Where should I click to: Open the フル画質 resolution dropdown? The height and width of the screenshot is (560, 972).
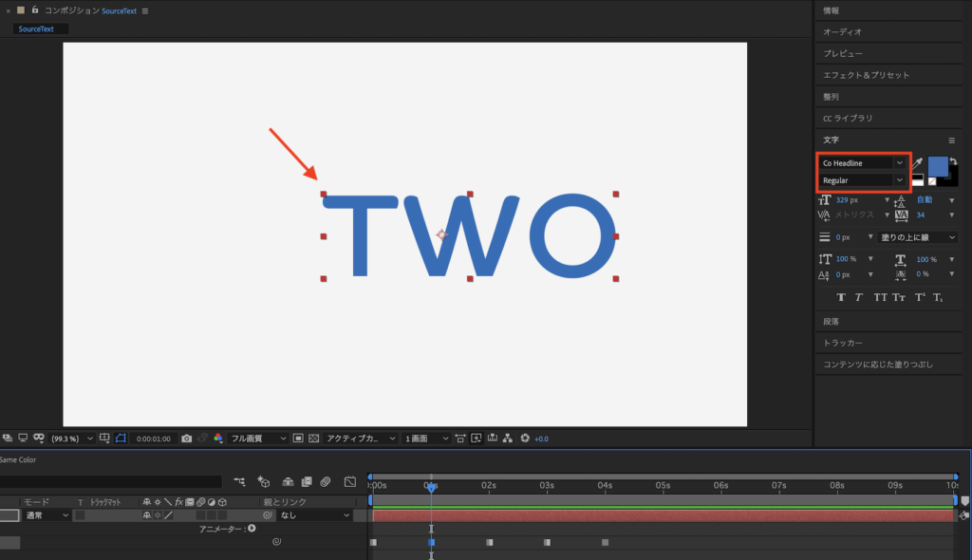(x=258, y=439)
